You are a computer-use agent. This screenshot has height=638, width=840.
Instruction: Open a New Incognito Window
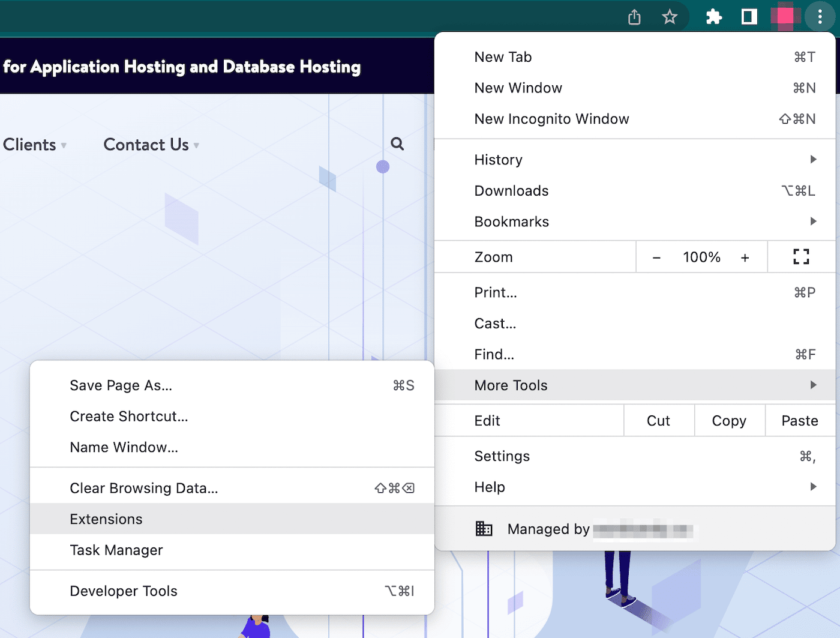coord(551,118)
